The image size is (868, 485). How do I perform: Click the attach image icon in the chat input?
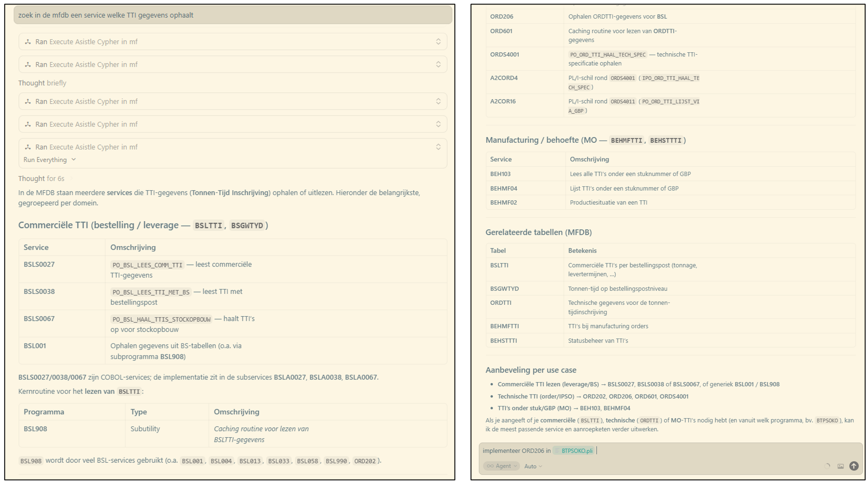[840, 466]
